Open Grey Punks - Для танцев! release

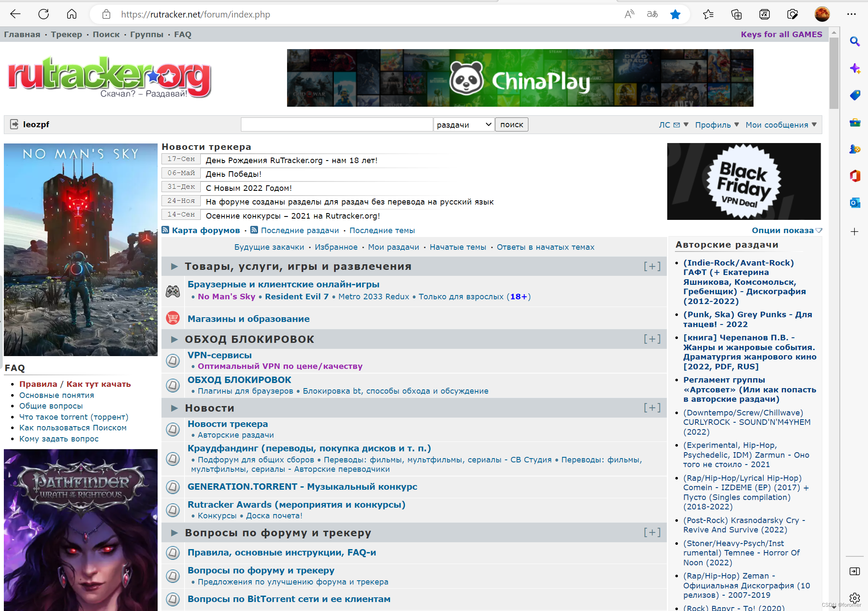[x=748, y=319]
